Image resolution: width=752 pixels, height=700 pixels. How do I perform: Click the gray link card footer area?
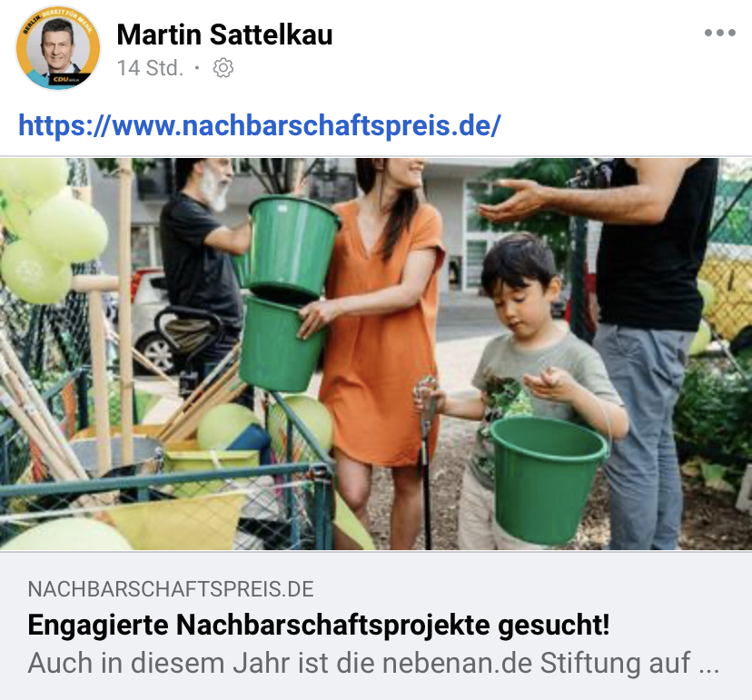click(376, 626)
